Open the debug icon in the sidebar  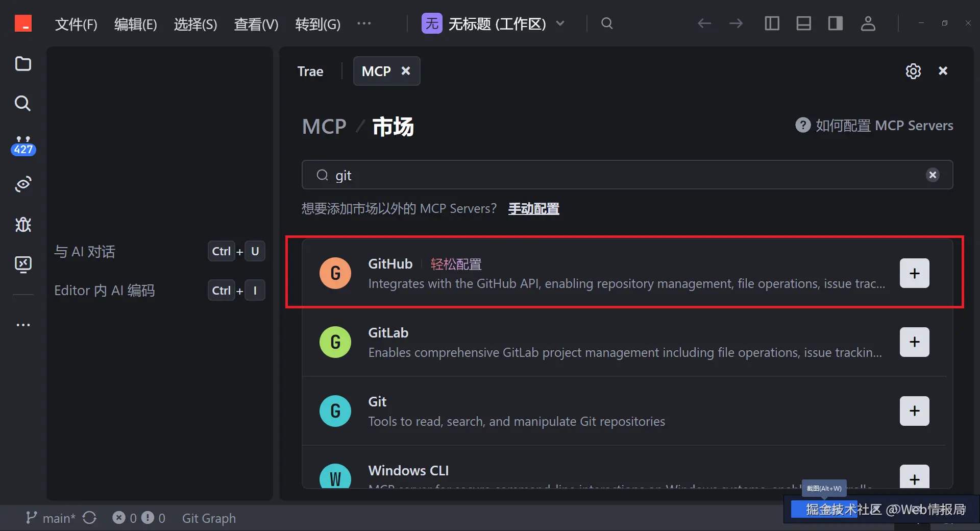click(x=23, y=225)
